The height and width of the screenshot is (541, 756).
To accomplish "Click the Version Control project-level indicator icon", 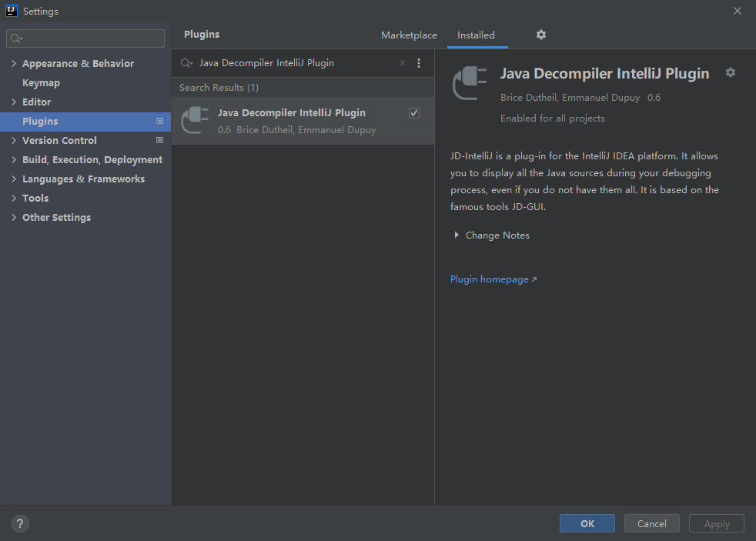I will tap(159, 140).
